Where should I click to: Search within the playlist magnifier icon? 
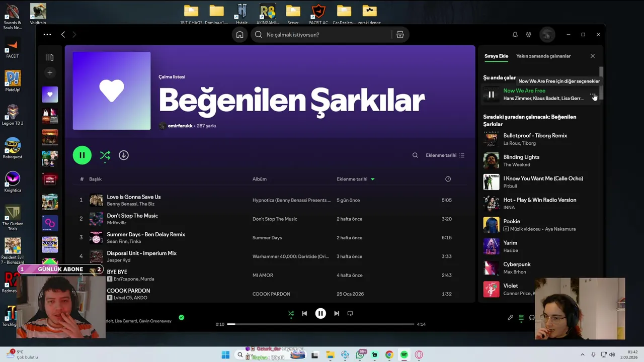(415, 155)
